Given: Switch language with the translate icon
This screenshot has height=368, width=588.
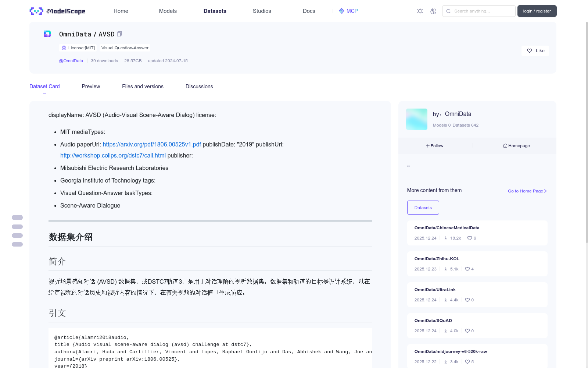Looking at the screenshot, I should (433, 11).
